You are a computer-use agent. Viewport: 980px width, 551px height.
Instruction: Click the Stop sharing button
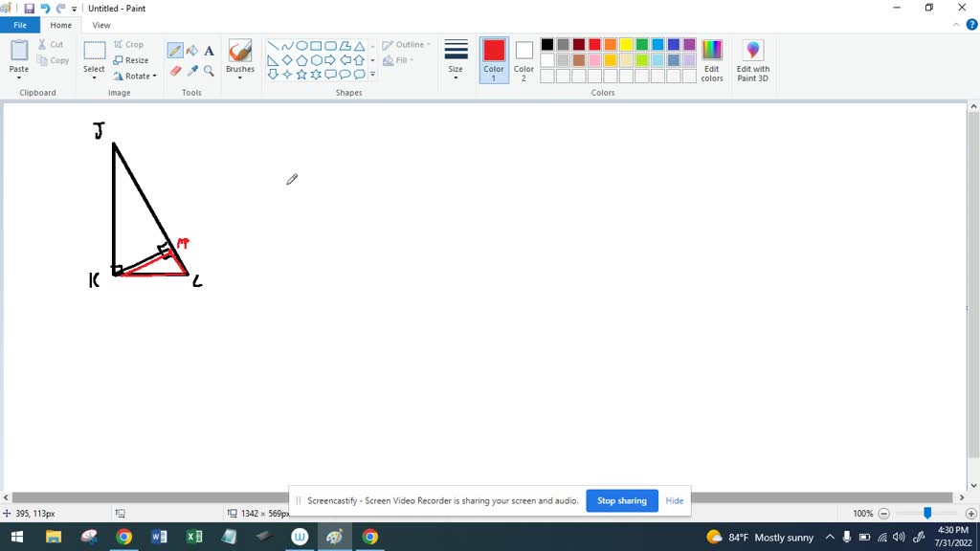click(x=621, y=500)
